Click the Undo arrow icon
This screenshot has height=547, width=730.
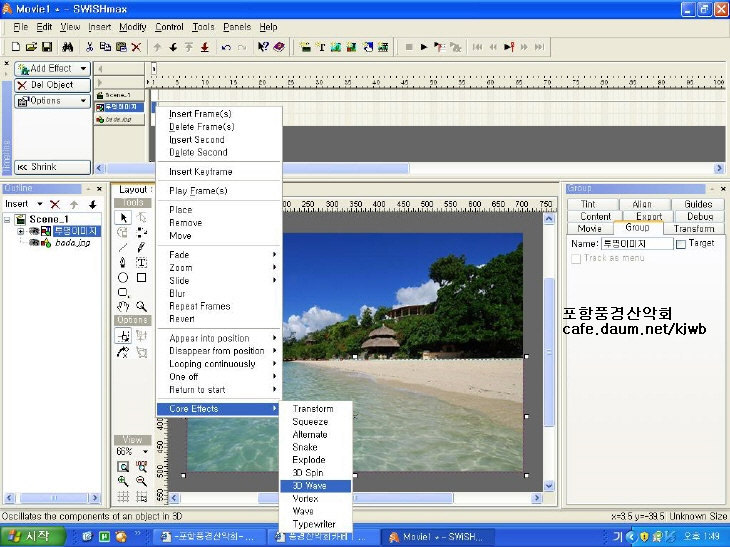[x=226, y=47]
